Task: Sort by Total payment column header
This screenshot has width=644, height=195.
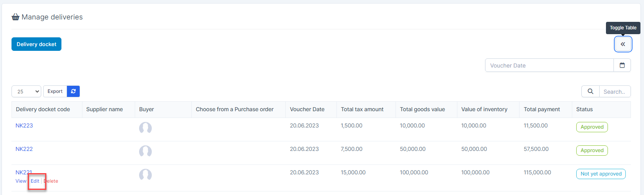Action: click(x=542, y=109)
